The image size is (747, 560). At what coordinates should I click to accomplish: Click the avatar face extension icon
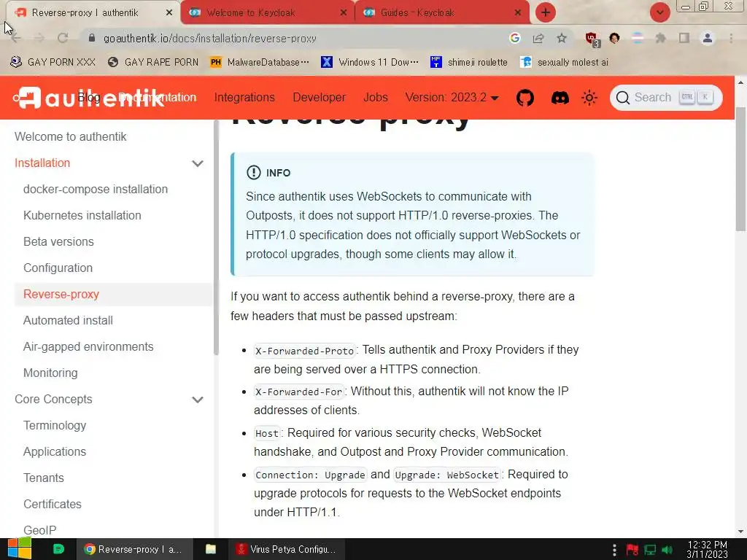click(614, 38)
